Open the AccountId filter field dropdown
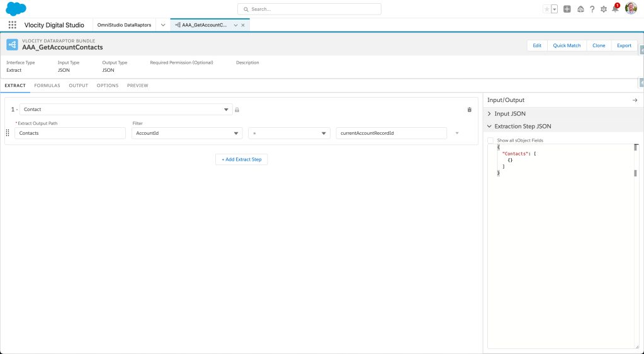 pyautogui.click(x=187, y=133)
